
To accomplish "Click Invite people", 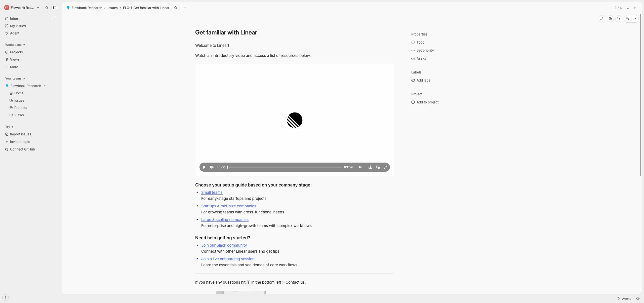I will point(30,142).
